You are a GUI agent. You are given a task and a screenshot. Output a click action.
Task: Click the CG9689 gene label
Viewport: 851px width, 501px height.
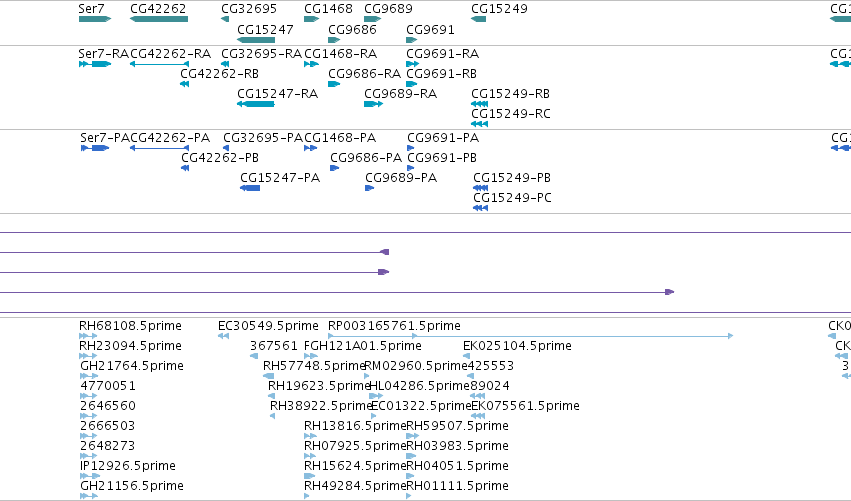pos(388,9)
